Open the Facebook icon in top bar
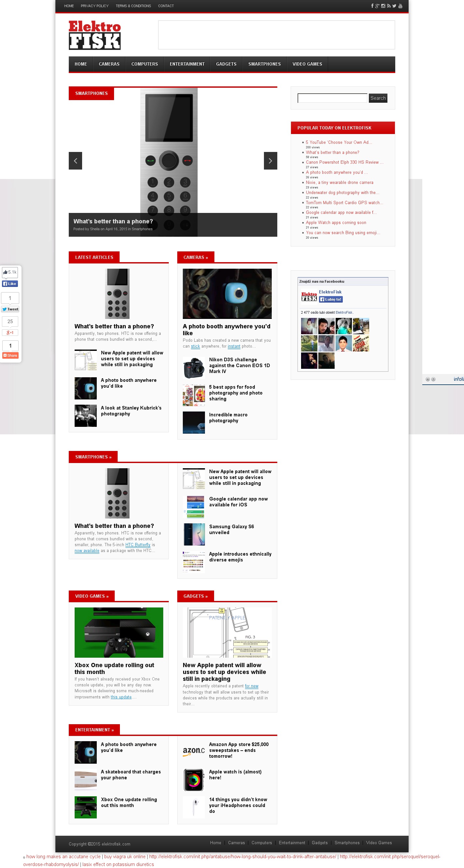The height and width of the screenshot is (868, 464). [372, 6]
